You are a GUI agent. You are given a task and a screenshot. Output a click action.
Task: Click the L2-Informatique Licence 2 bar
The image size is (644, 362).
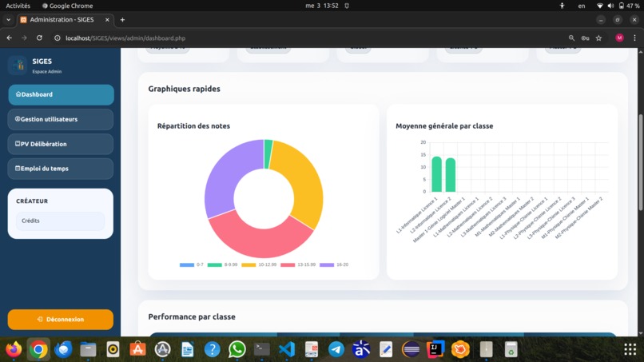click(x=451, y=175)
